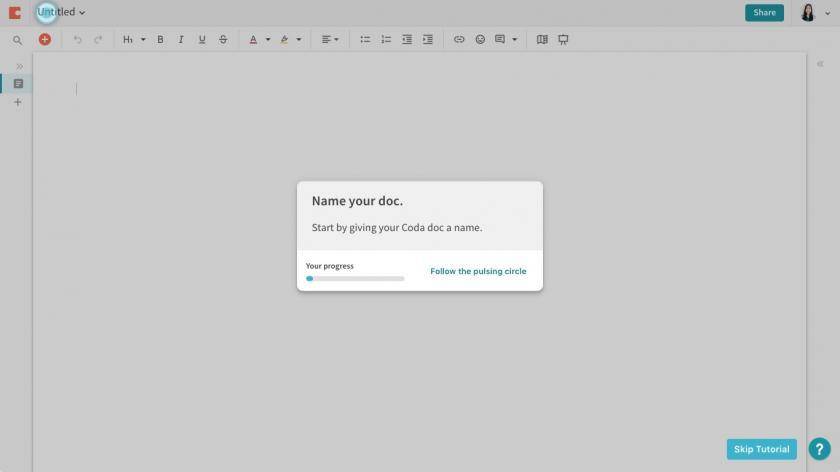Toggle strikethrough formatting

pyautogui.click(x=223, y=39)
